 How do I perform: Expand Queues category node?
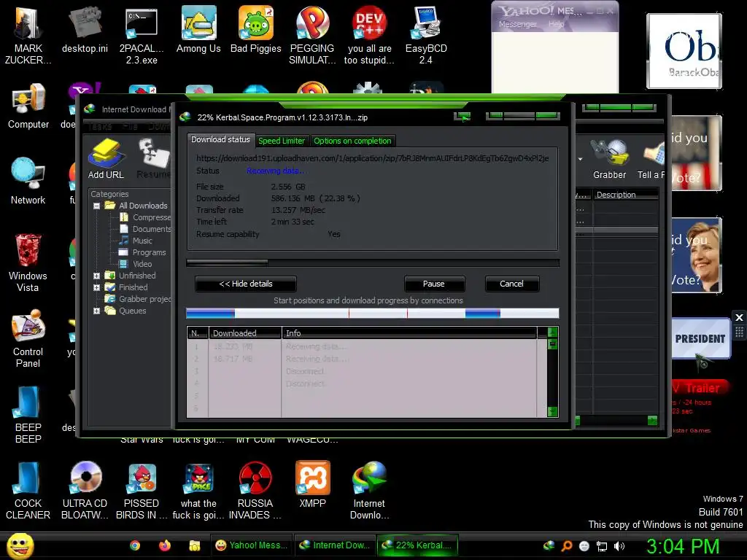(x=97, y=311)
